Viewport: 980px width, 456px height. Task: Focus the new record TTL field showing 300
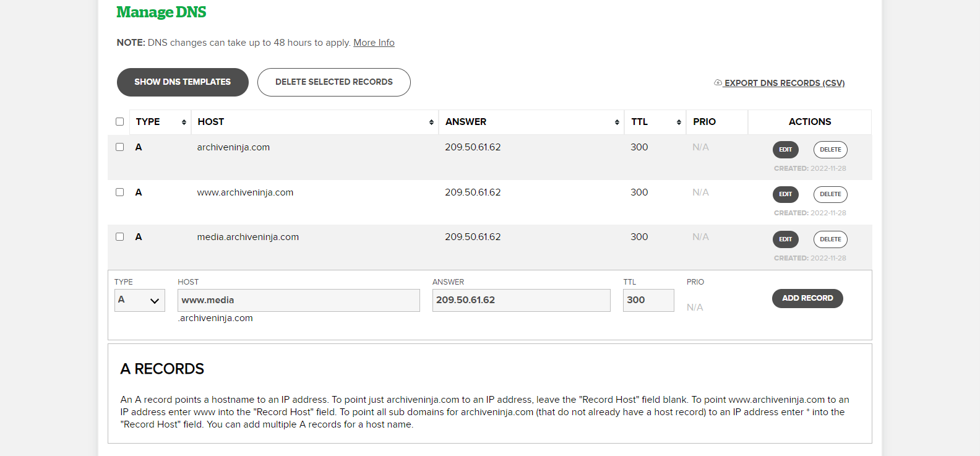pyautogui.click(x=648, y=300)
